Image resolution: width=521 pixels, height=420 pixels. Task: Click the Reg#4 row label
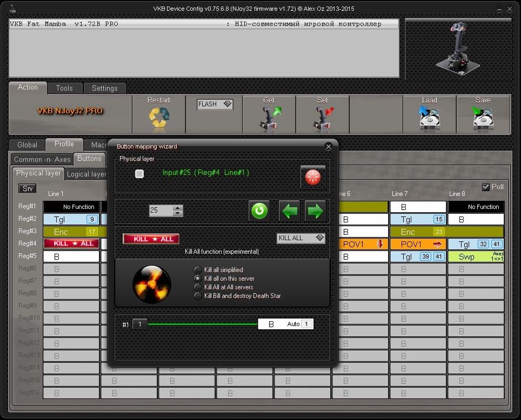[27, 243]
